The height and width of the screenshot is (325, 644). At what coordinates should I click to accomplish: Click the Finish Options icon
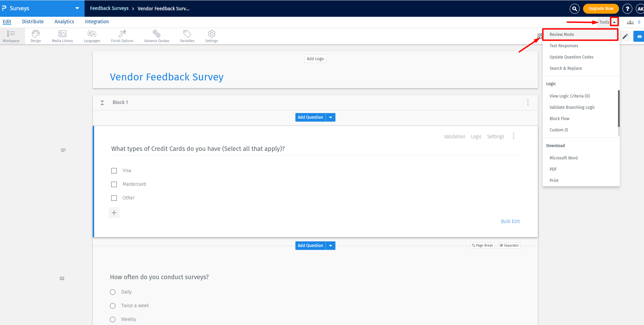(122, 36)
